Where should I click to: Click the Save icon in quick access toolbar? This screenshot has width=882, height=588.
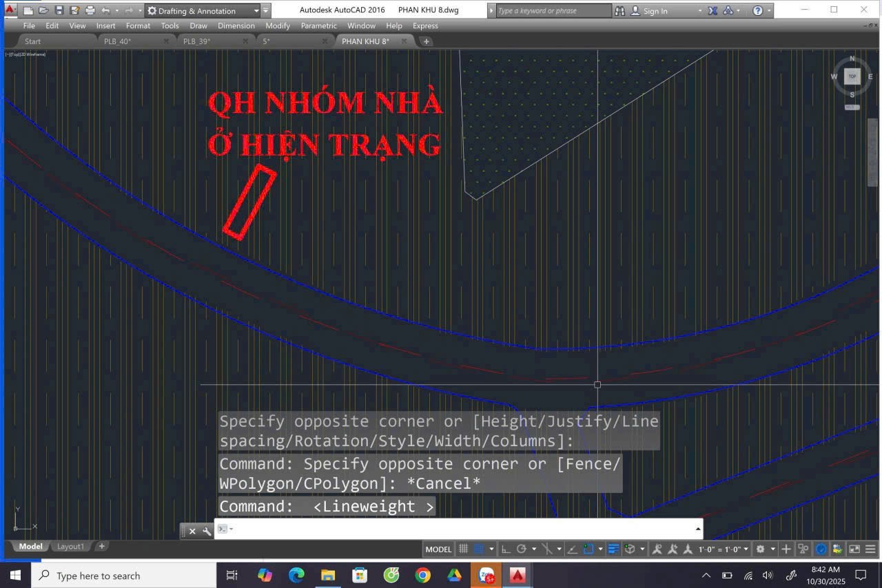(x=59, y=11)
